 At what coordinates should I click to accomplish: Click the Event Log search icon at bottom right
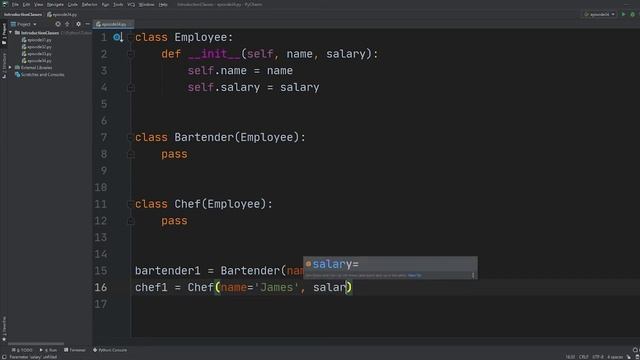coord(635,350)
